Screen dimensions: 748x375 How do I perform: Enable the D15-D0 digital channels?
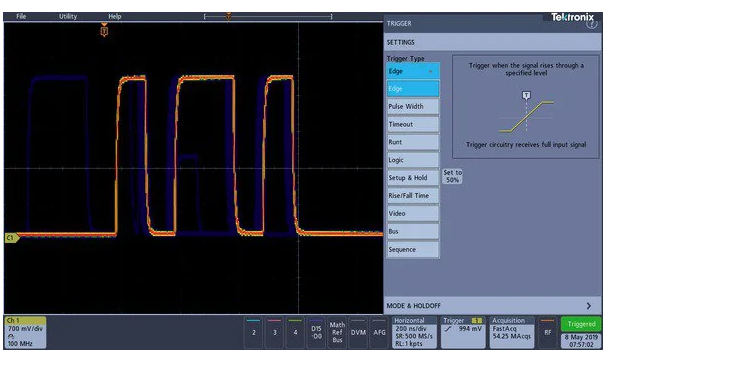click(316, 332)
